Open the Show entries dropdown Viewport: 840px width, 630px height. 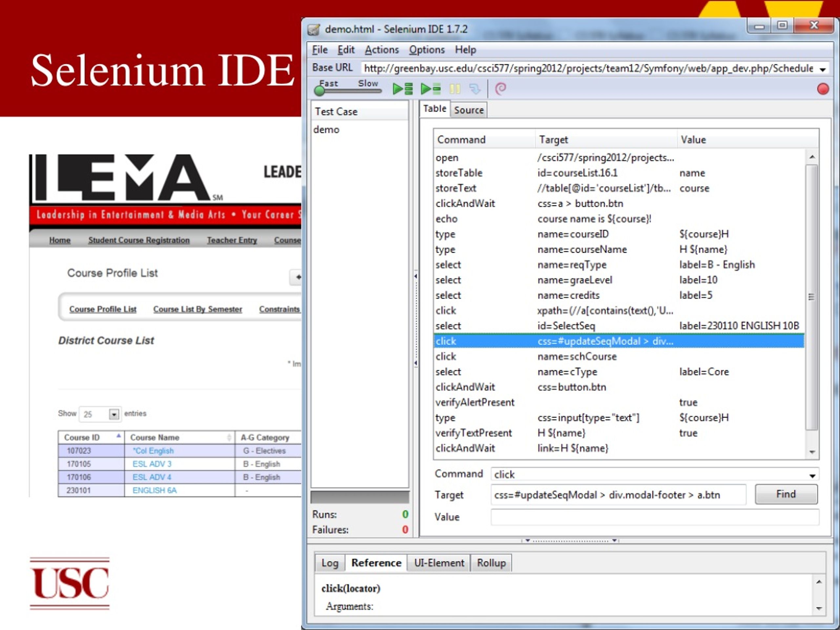114,414
